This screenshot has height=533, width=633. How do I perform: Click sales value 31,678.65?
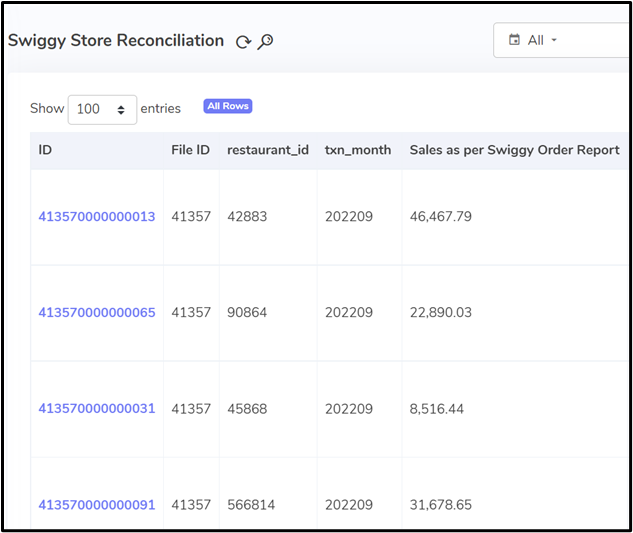pos(441,505)
